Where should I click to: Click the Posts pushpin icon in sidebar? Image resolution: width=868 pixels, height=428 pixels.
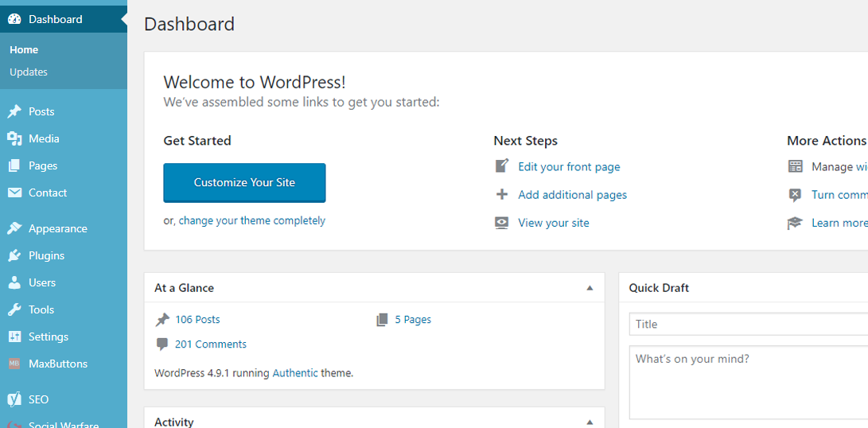pos(14,112)
